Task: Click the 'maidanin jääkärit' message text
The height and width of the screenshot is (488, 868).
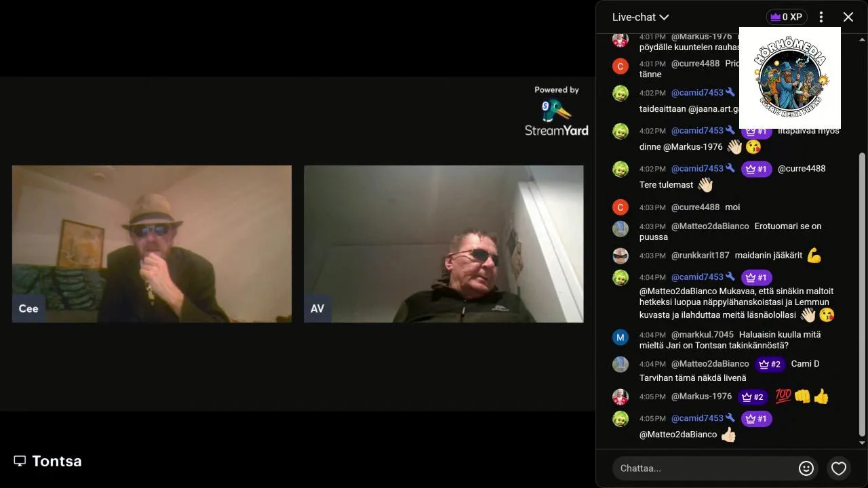Action: 768,256
